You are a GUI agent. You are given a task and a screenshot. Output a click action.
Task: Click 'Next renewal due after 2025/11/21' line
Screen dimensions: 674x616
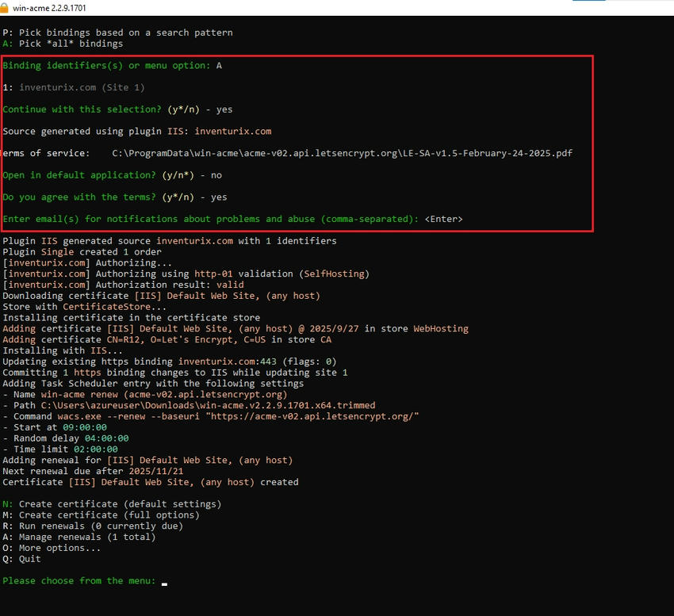[x=93, y=471]
